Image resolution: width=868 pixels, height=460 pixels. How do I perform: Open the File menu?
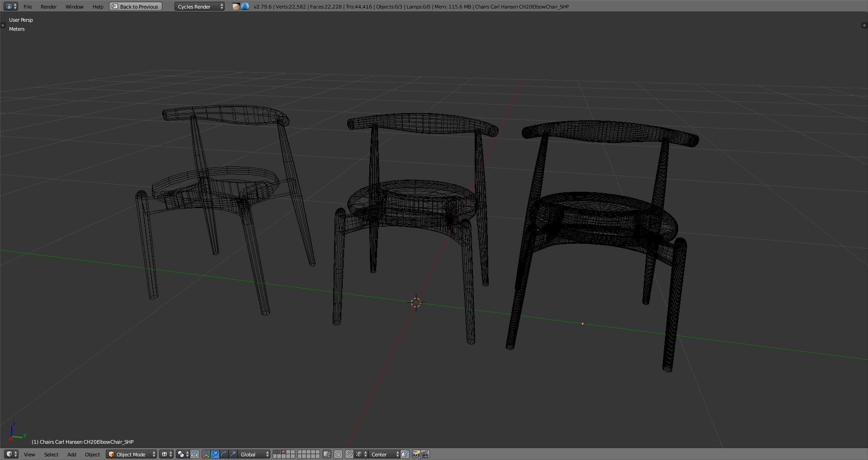coord(28,7)
